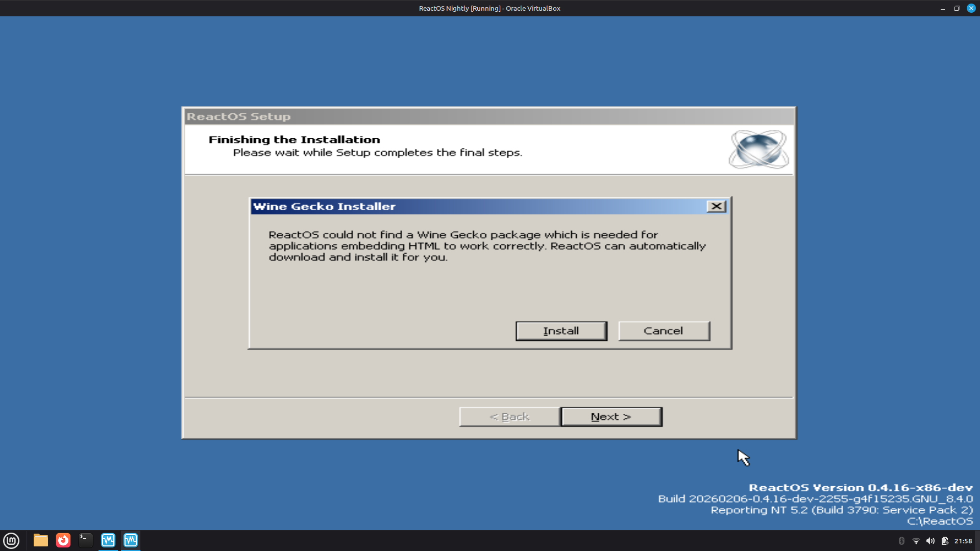Click the greyed-out < Back button
Screen dimensions: 980x551
(x=509, y=417)
